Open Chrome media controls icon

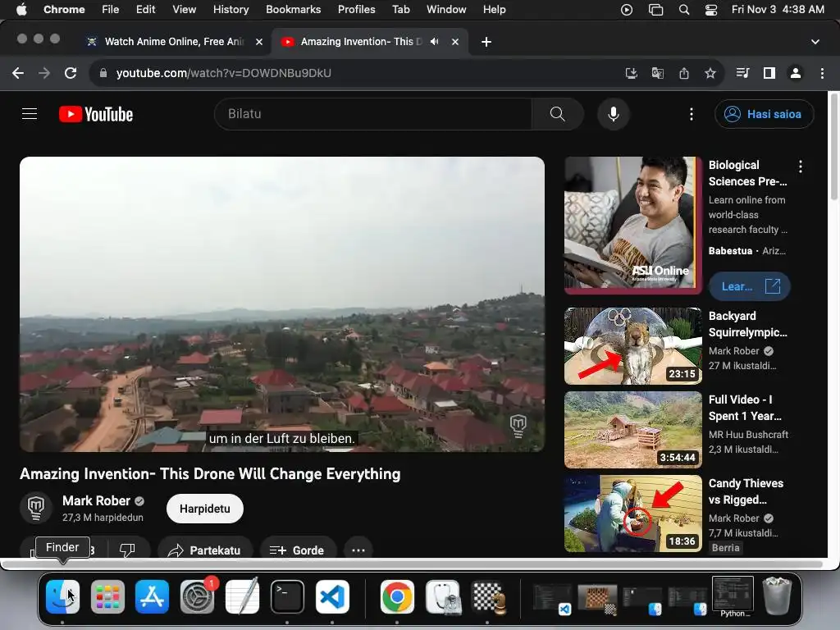(742, 73)
